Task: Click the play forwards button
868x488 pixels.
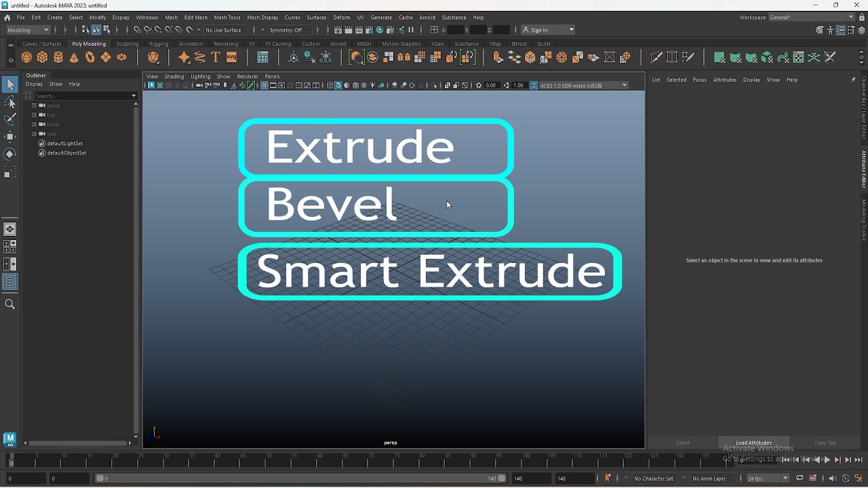Action: (827, 460)
